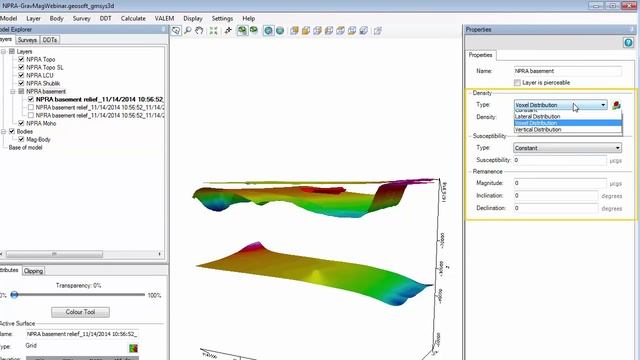
Task: Toggle the NPRA Moho layer checkbox
Action: 21,123
